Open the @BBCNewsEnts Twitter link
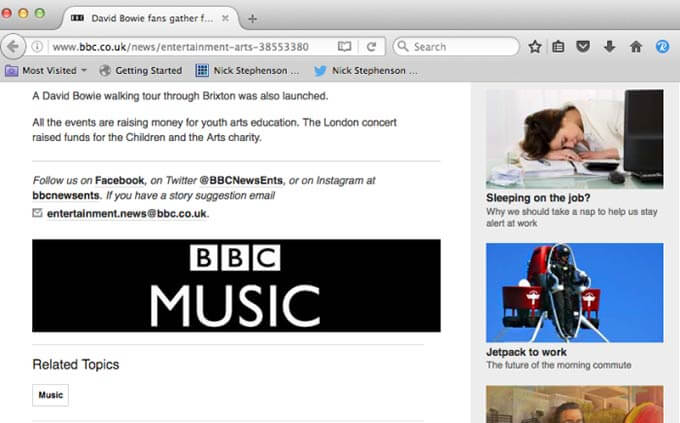This screenshot has width=680, height=423. click(x=241, y=180)
